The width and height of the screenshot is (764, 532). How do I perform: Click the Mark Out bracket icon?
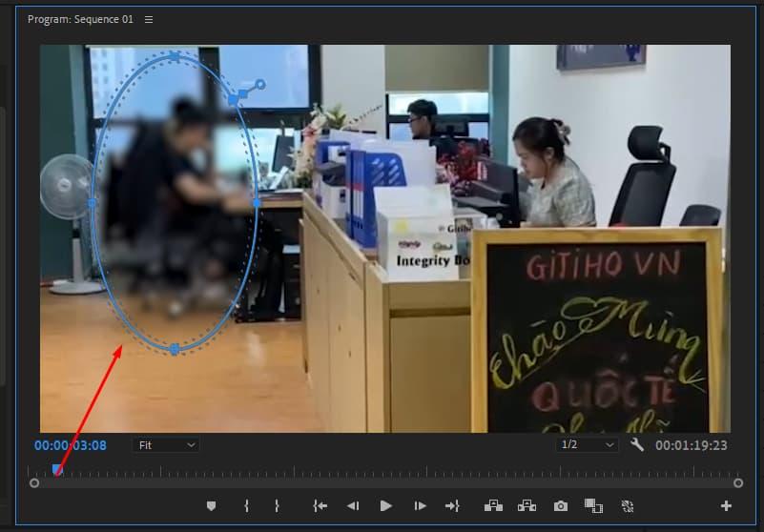point(277,506)
